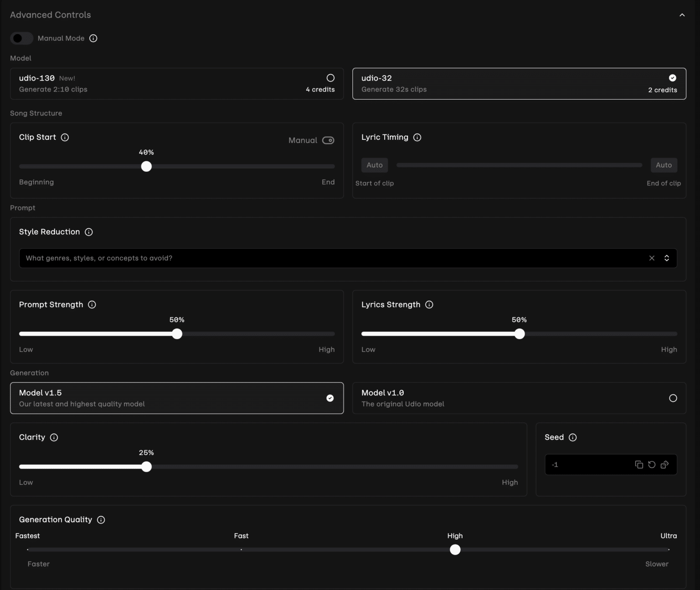Open the Lyric Timing info tooltip
The image size is (700, 590).
click(x=417, y=137)
